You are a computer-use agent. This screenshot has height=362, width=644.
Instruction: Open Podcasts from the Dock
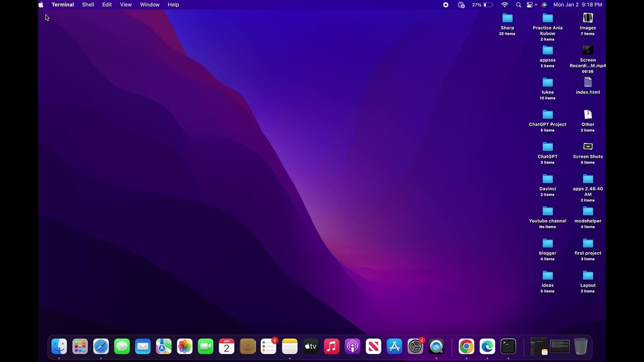(x=352, y=346)
